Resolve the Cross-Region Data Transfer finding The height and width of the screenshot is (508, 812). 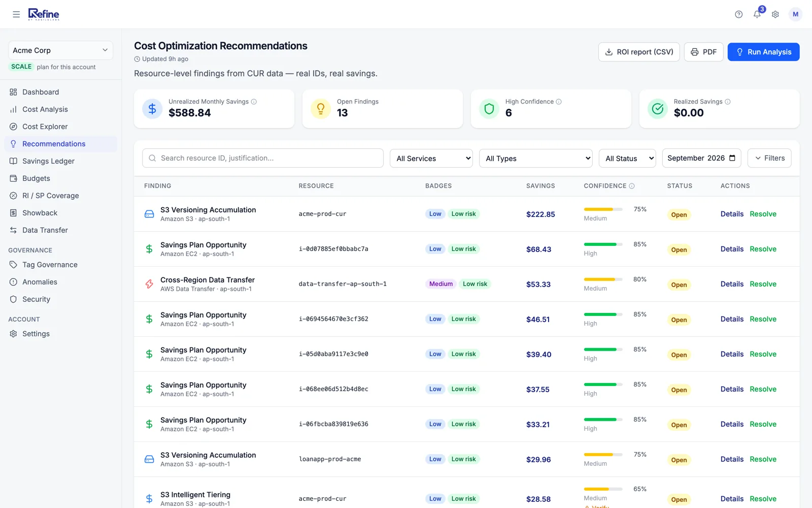(x=763, y=284)
